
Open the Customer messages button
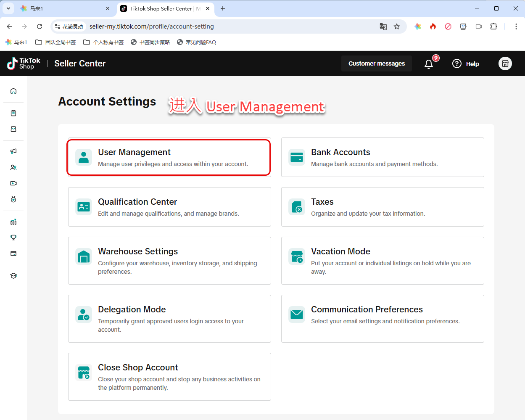(x=376, y=63)
